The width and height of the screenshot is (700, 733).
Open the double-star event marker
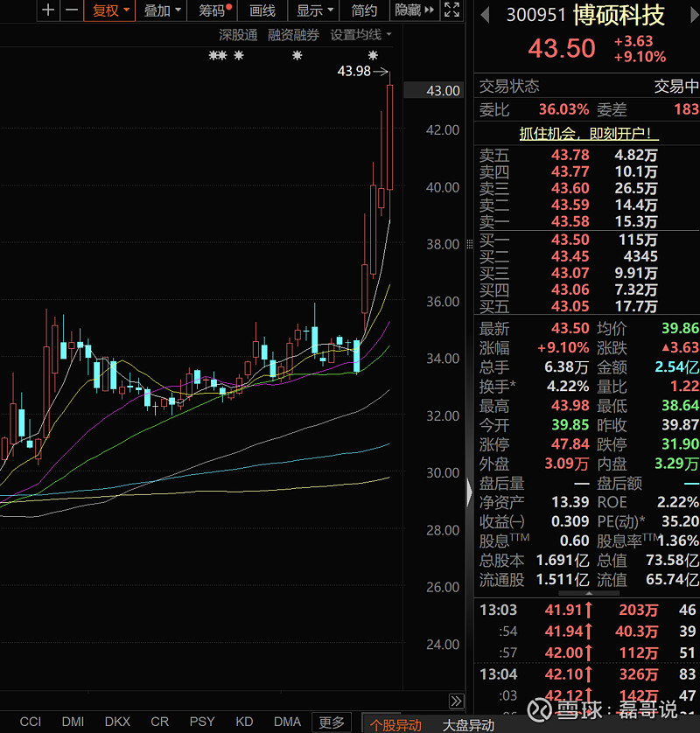pos(217,56)
